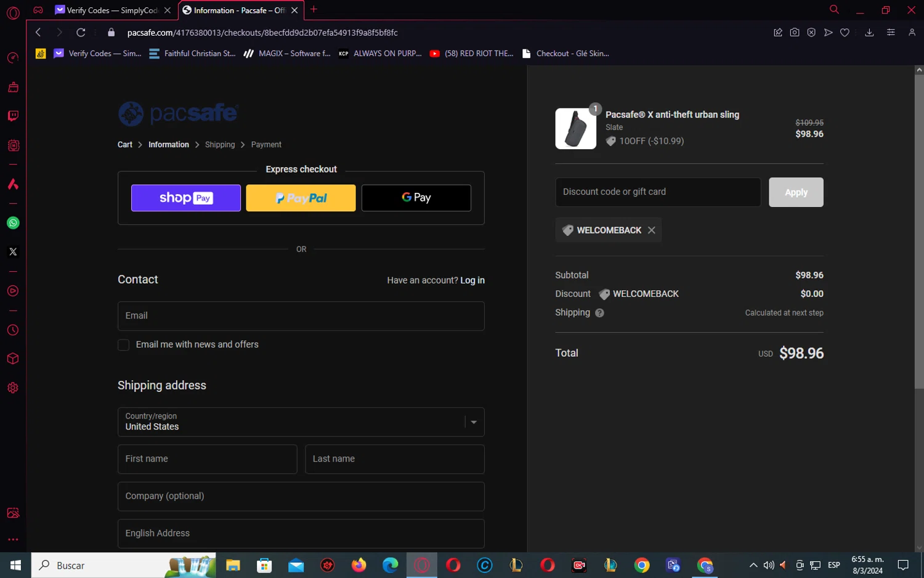Click the First name field
Viewport: 924px width, 578px height.
(x=208, y=459)
